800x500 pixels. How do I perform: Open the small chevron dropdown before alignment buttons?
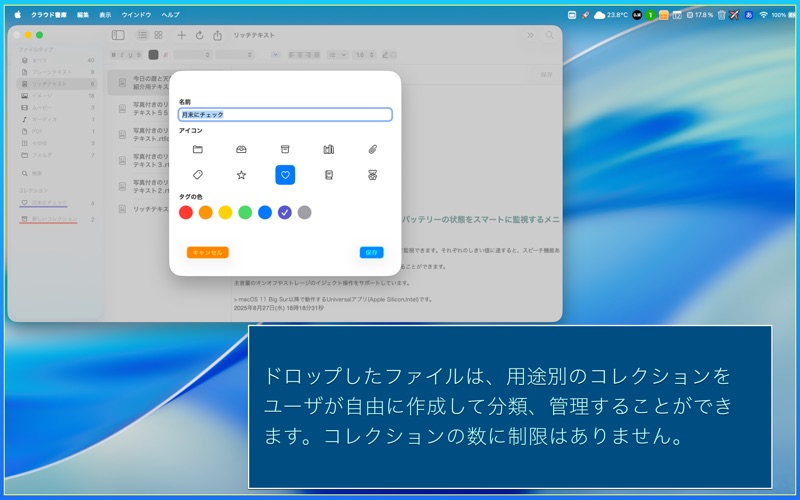276,55
